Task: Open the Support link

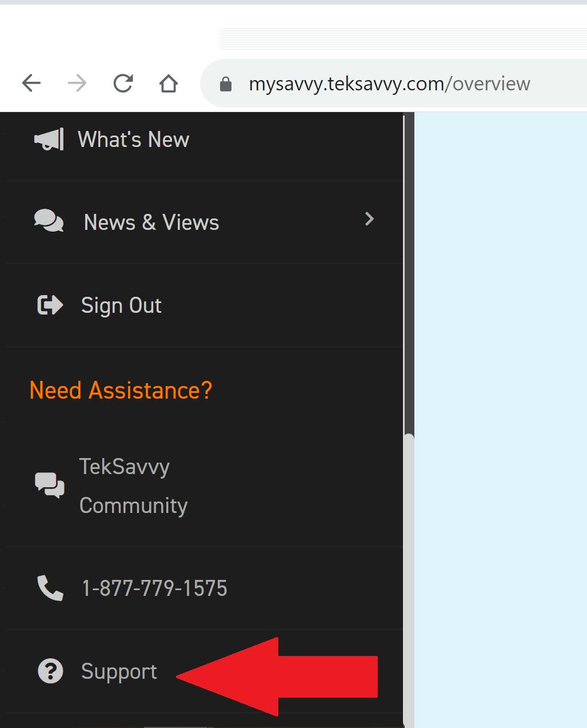Action: [x=119, y=671]
